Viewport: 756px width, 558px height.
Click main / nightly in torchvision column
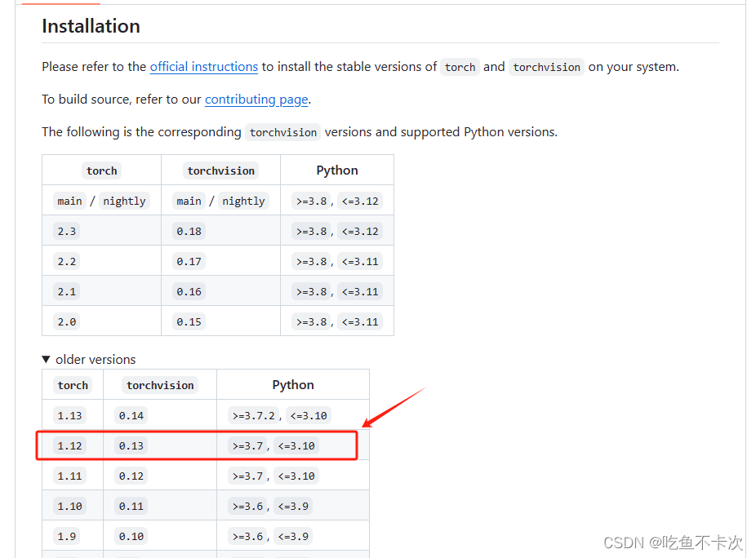(220, 201)
